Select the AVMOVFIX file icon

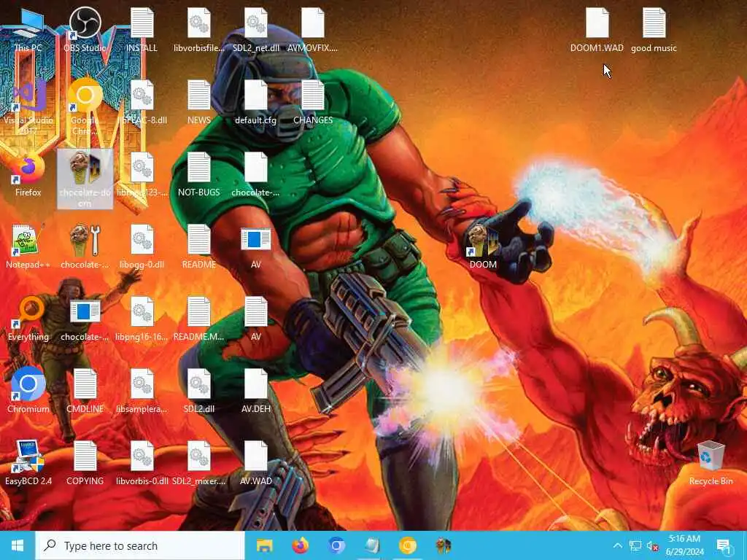coord(313,29)
